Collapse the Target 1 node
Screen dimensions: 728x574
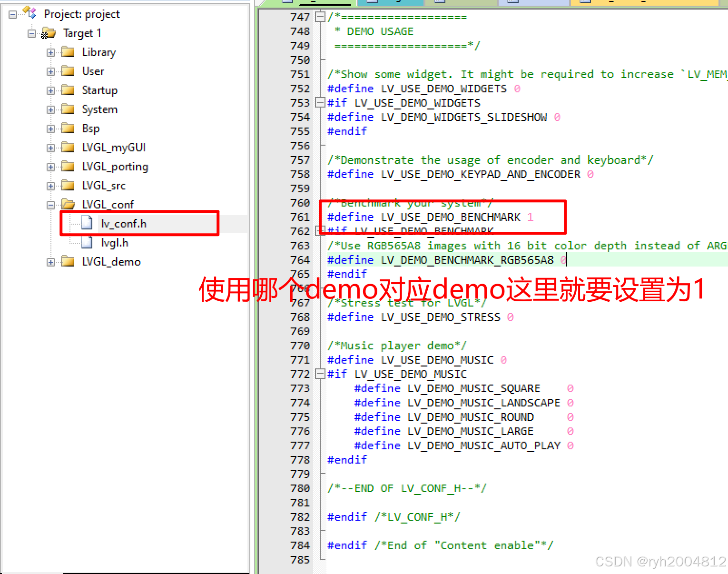coord(31,33)
